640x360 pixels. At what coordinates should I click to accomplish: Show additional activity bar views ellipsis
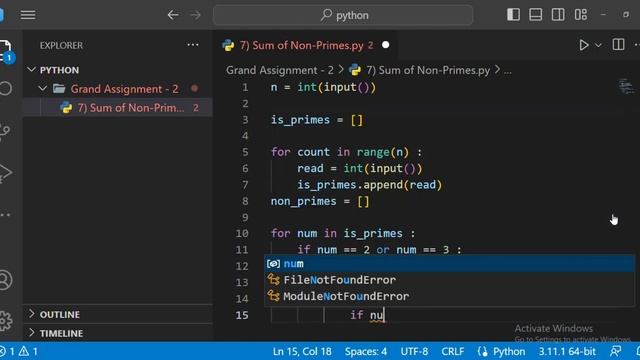tap(5, 215)
